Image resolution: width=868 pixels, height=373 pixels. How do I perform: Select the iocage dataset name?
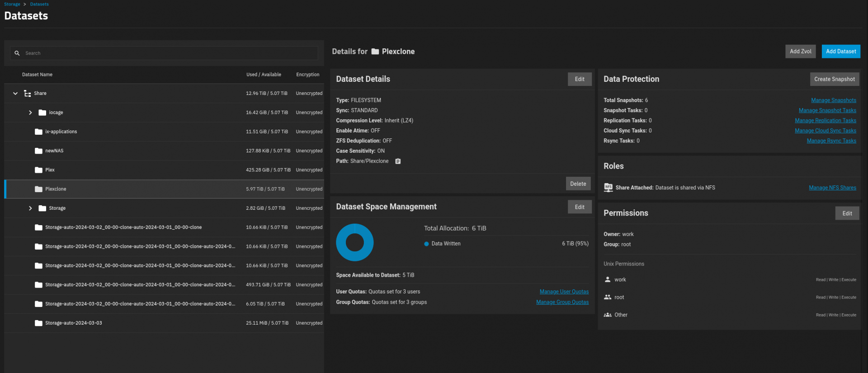(x=56, y=113)
